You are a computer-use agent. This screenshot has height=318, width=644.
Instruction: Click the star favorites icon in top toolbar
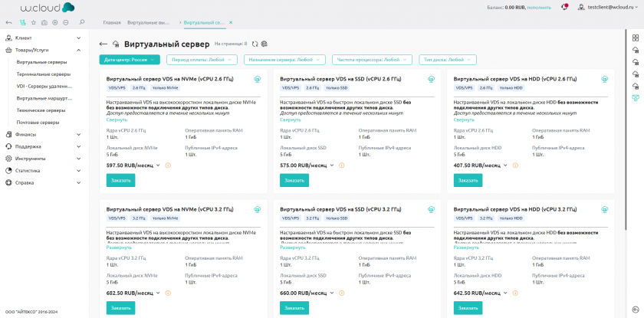click(x=34, y=22)
